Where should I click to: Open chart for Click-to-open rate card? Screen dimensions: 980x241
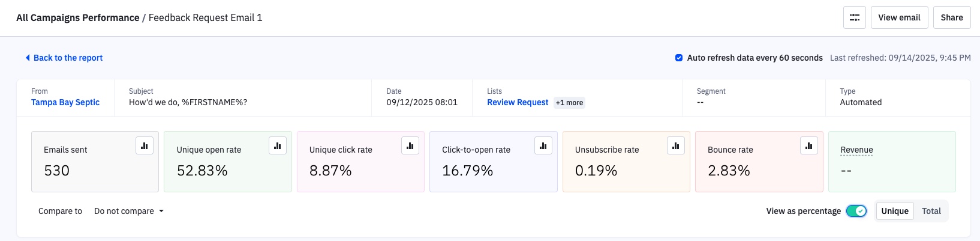coord(543,145)
